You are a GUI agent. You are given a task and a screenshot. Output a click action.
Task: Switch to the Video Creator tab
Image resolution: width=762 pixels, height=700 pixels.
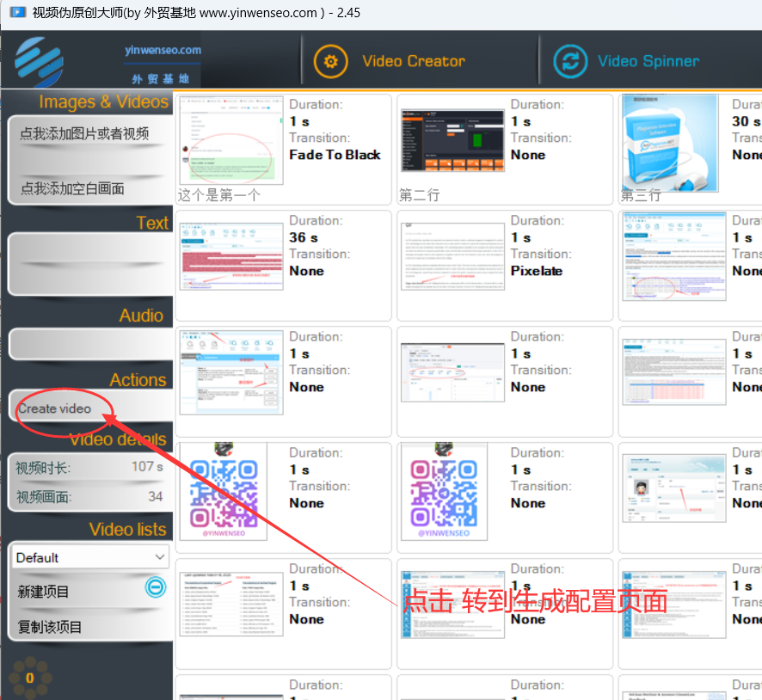(413, 61)
